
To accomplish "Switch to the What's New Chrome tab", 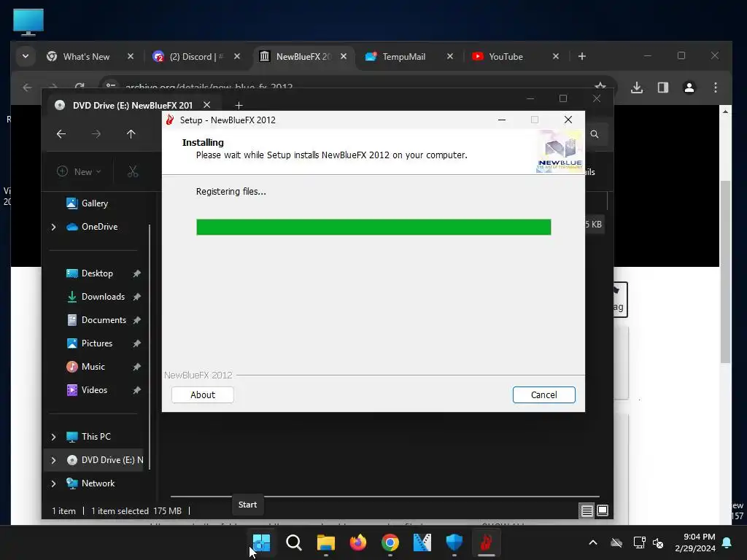I will 86,57.
